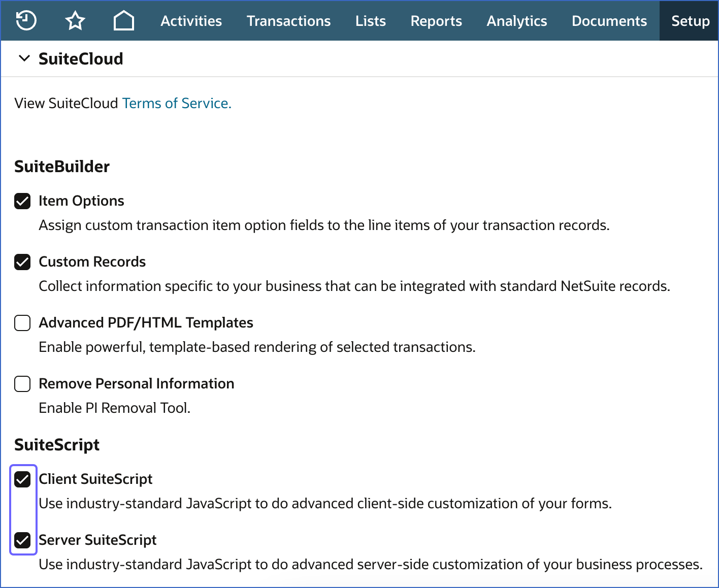Click the Server SuiteScript label text
Viewport: 719px width, 588px height.
(x=97, y=540)
